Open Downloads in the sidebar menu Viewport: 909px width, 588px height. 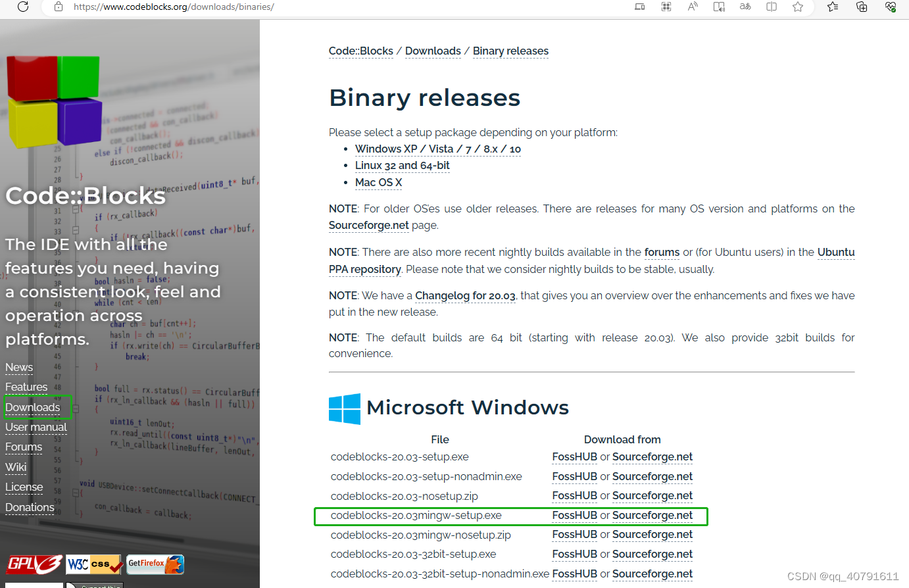click(x=33, y=407)
